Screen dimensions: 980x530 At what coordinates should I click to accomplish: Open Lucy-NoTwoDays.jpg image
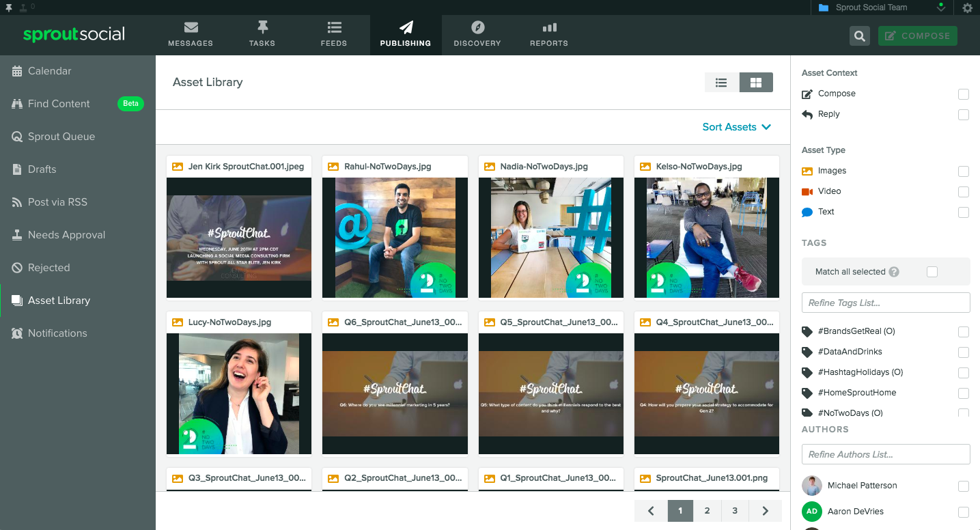tap(239, 393)
